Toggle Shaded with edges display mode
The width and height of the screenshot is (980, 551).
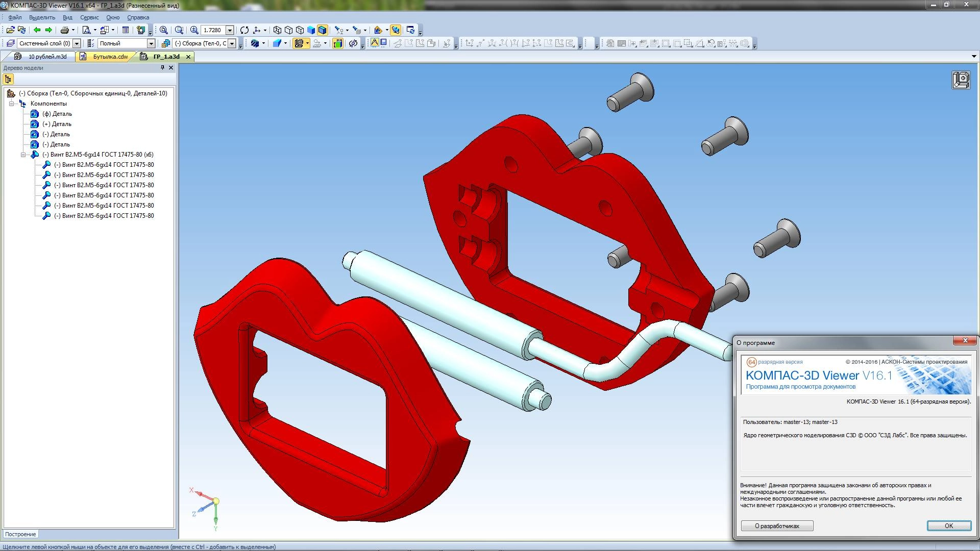pyautogui.click(x=322, y=30)
